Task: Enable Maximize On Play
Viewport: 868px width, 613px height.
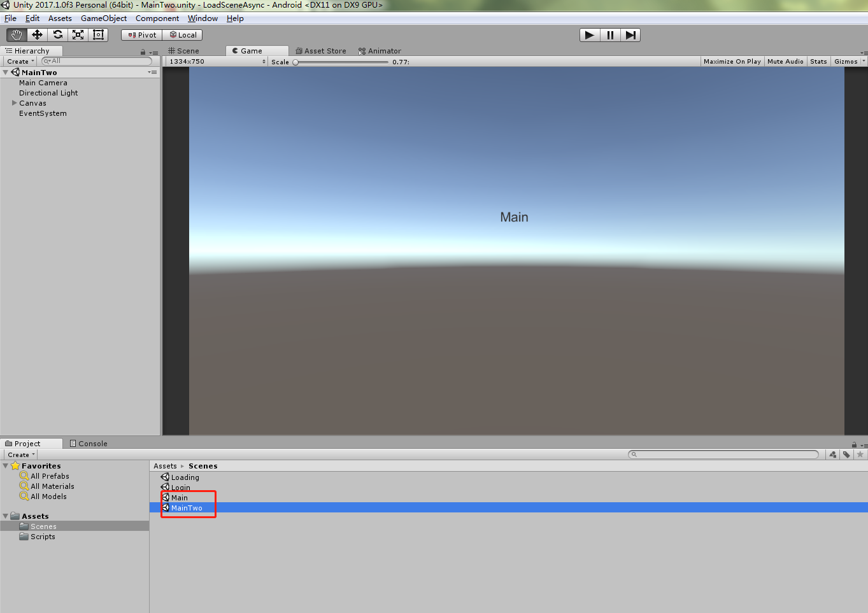Action: [x=732, y=61]
